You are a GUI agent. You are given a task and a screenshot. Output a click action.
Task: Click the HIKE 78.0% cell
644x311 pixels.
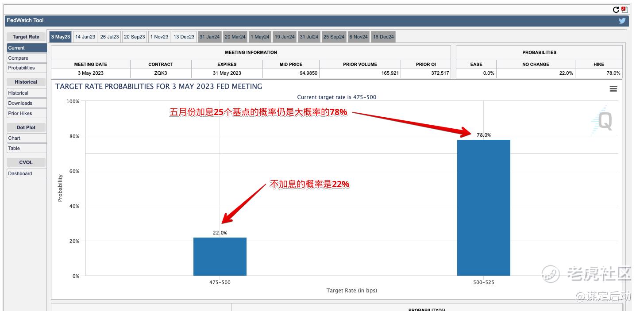599,73
